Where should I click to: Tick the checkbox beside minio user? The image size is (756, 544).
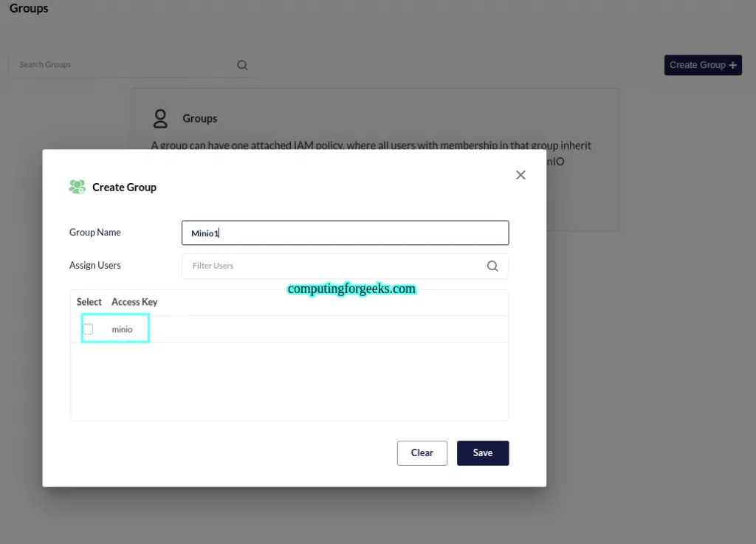point(89,329)
